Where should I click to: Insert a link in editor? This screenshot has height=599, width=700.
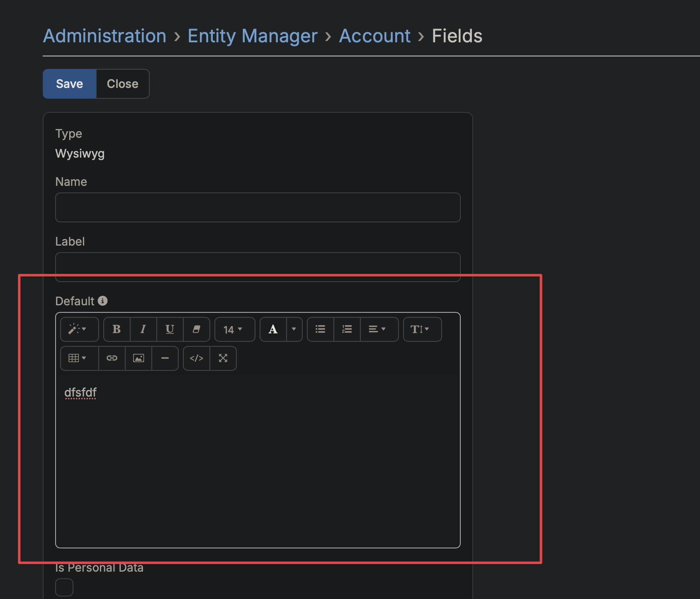point(112,358)
